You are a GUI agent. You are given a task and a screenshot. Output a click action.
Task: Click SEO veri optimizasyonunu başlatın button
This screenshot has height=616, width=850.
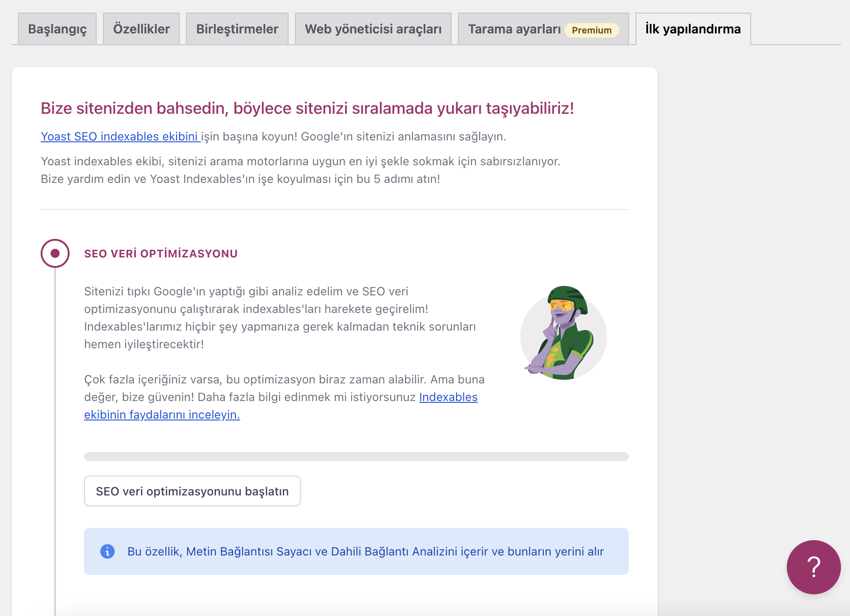click(x=192, y=491)
